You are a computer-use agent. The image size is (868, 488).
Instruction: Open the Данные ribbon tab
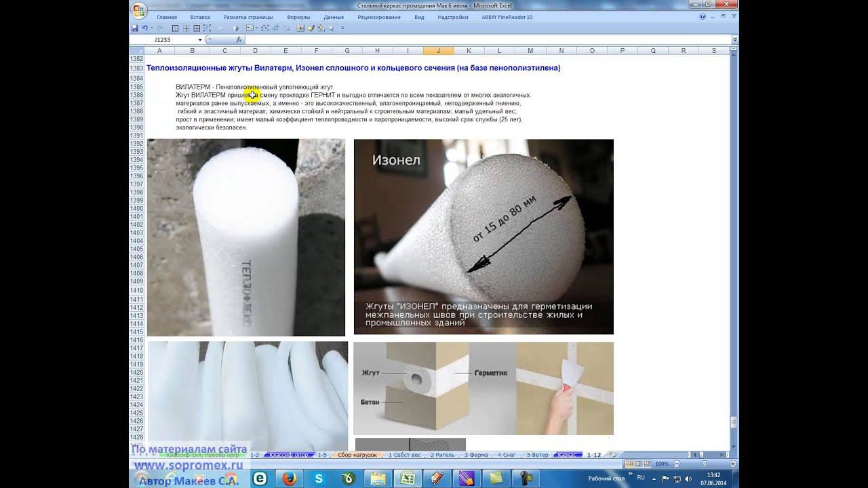pyautogui.click(x=334, y=17)
